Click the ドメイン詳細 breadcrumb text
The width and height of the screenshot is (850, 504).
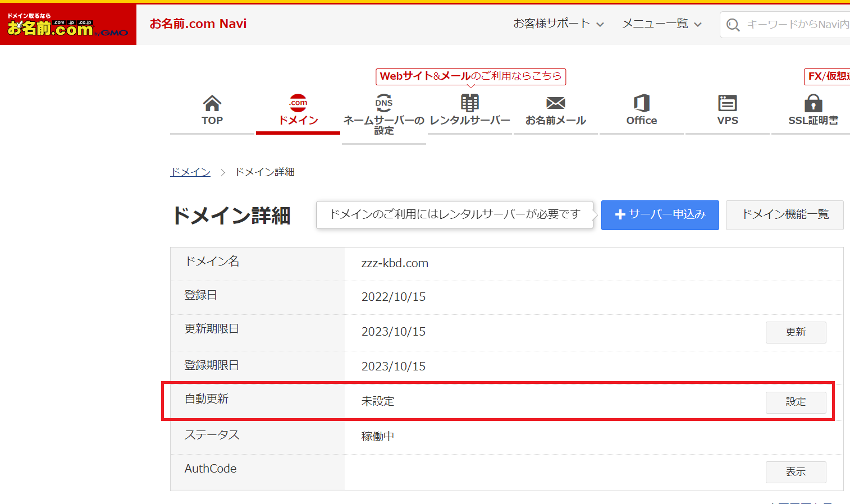pos(264,172)
